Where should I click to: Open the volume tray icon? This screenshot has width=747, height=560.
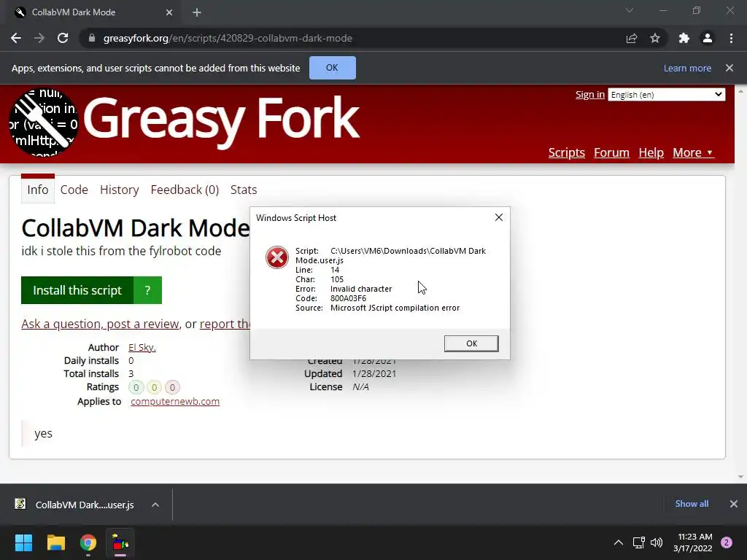(x=657, y=542)
